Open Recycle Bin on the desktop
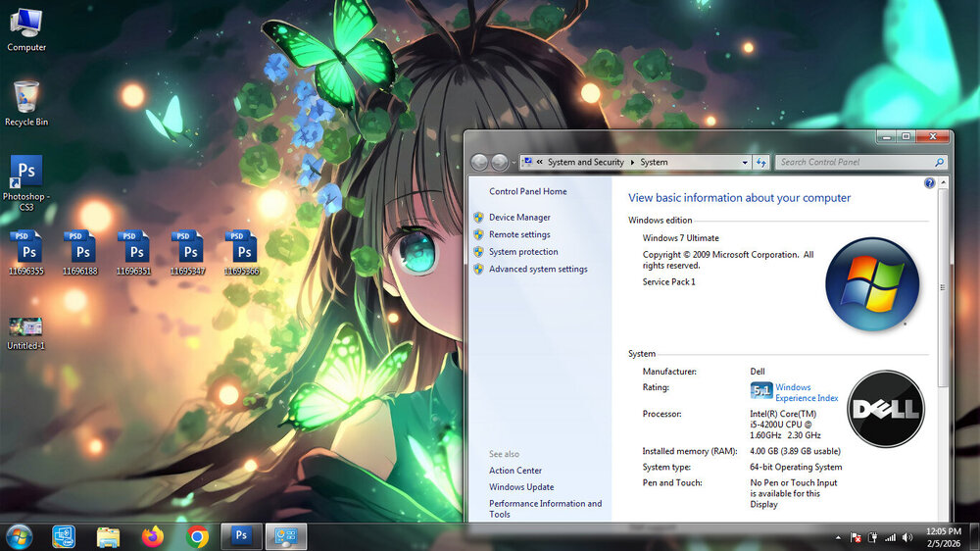980x551 pixels. (26, 99)
